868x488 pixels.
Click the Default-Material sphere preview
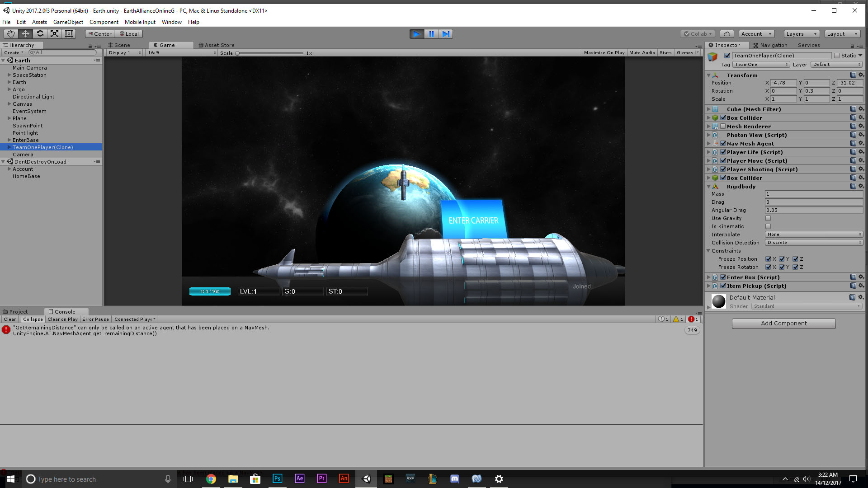[x=719, y=301]
